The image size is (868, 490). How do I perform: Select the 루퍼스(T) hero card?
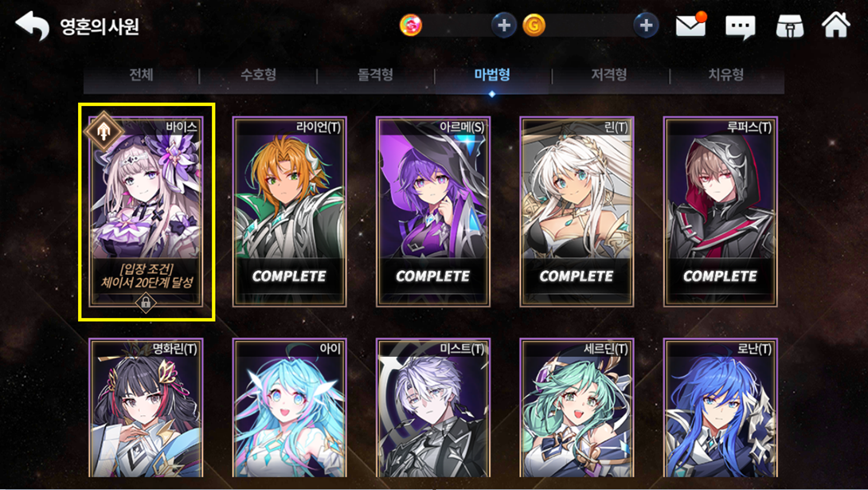[x=720, y=211]
